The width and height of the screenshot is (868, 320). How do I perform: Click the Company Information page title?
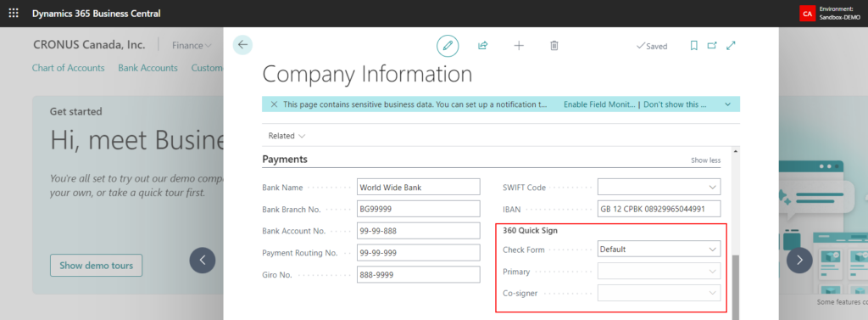367,75
